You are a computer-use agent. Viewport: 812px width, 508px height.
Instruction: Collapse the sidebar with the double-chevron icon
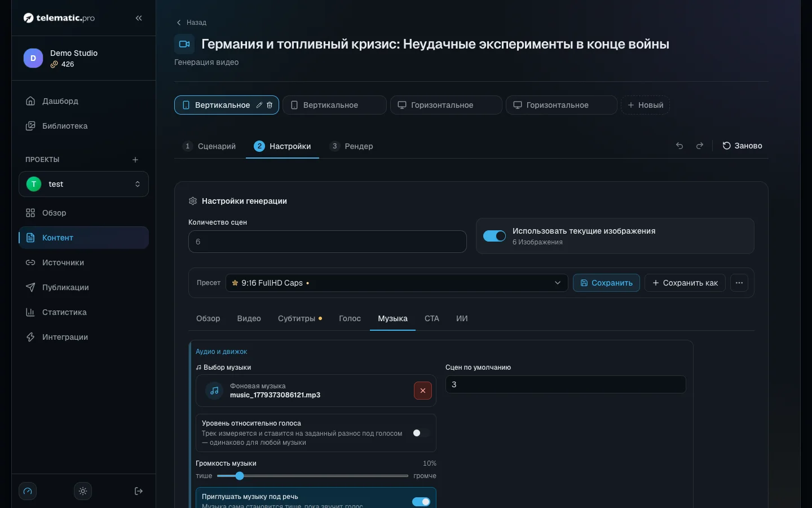coord(139,18)
